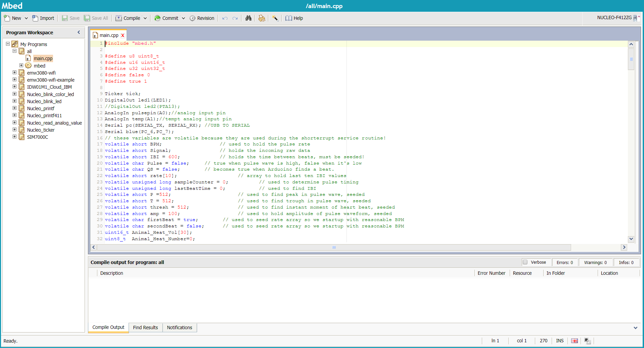644x348 pixels.
Task: Click the binoculars Find icon
Action: click(x=248, y=18)
